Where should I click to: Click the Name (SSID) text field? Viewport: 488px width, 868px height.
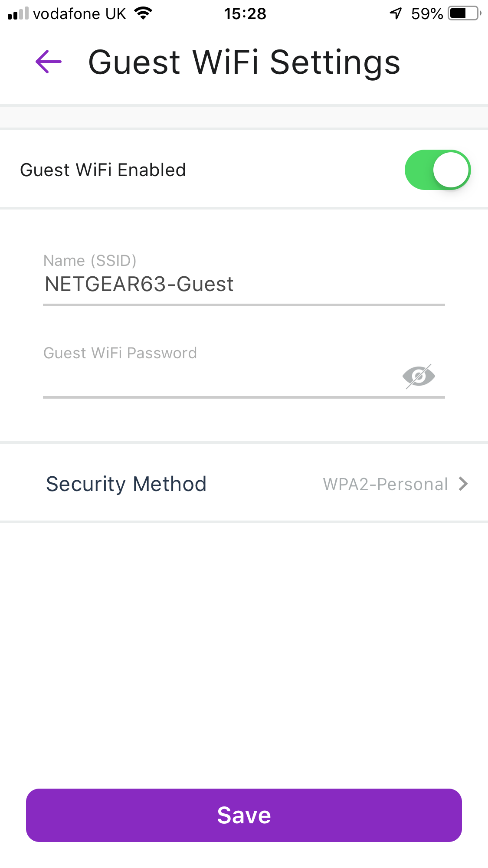[243, 285]
